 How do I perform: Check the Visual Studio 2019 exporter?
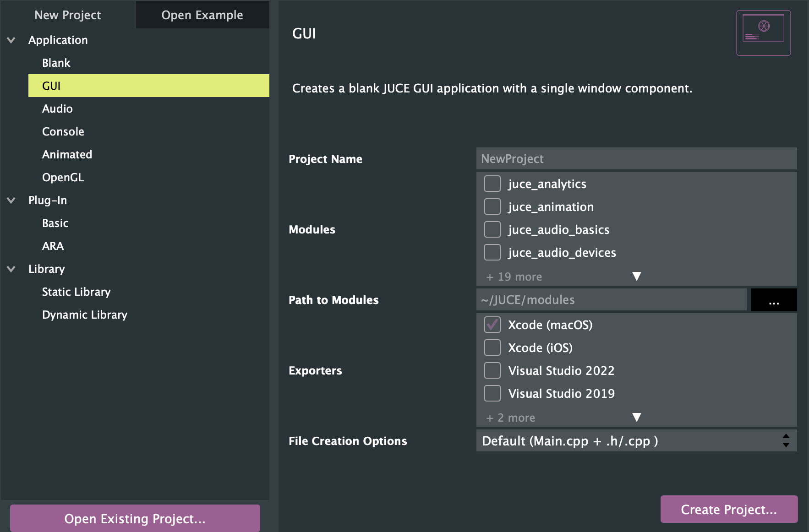point(492,393)
